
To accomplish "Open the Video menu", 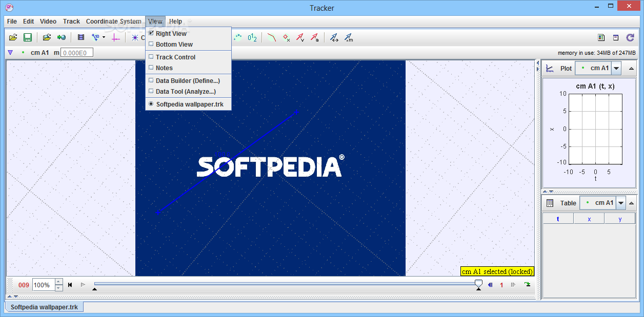I will [x=48, y=22].
